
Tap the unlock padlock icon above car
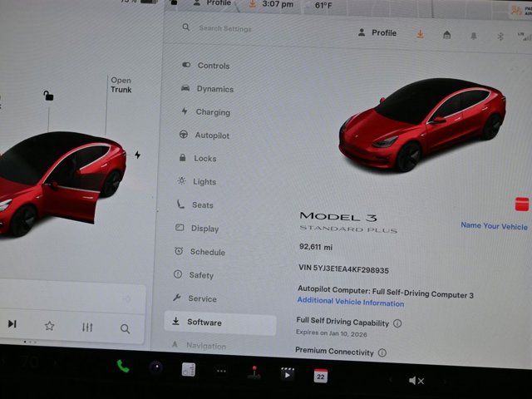pos(48,96)
